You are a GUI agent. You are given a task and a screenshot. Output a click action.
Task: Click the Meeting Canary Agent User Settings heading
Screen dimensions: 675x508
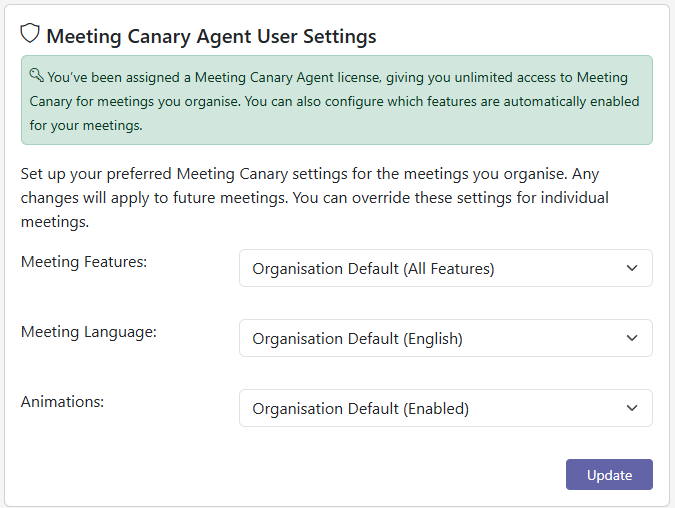tap(211, 36)
